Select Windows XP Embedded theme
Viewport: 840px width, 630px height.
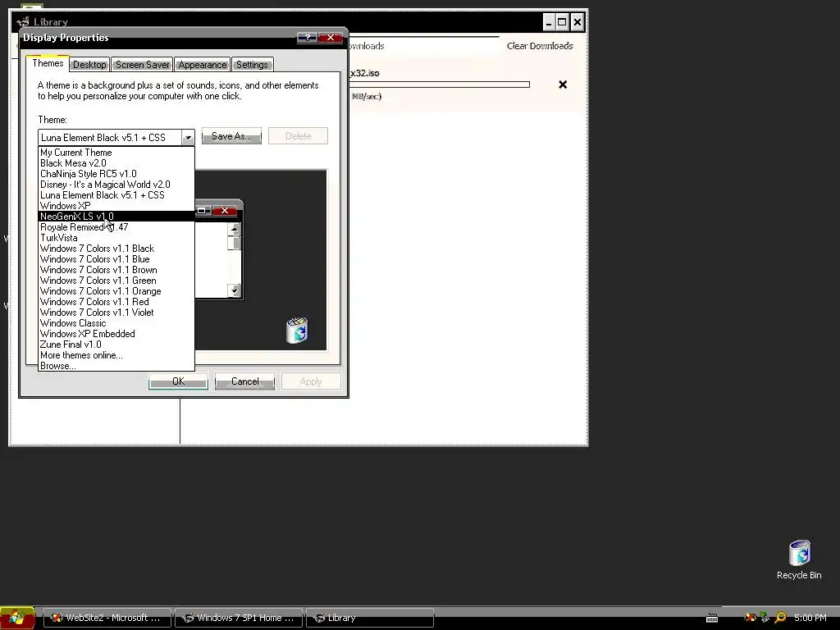(116, 335)
